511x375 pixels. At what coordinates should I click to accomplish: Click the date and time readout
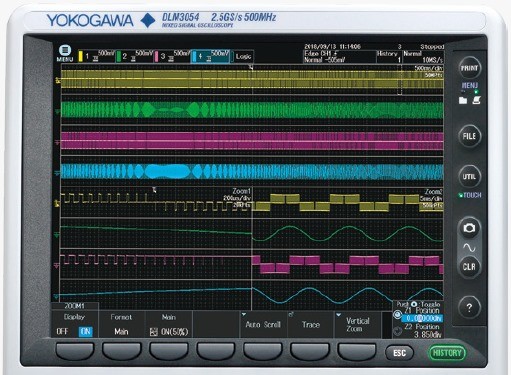pyautogui.click(x=332, y=47)
